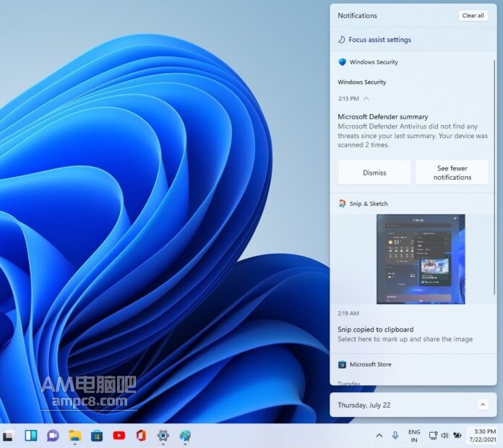This screenshot has width=503, height=448.
Task: Select 'Snip copied to clipboard' notification
Action: [x=375, y=329]
